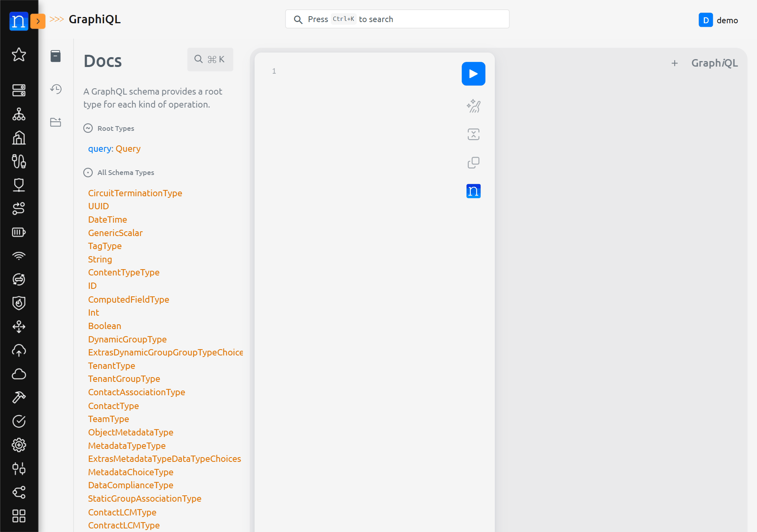Open the Docs search box
Viewport: 757px width, 532px height.
coord(210,60)
